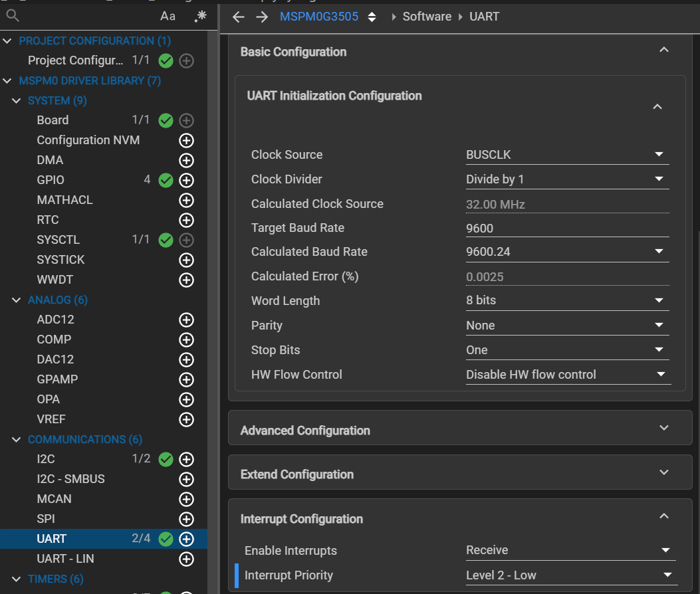This screenshot has width=700, height=594.
Task: Collapse Basic Configuration section
Action: [x=664, y=50]
